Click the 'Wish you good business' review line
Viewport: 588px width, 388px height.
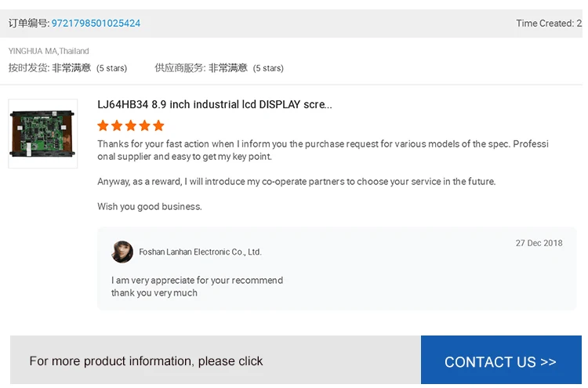point(149,207)
